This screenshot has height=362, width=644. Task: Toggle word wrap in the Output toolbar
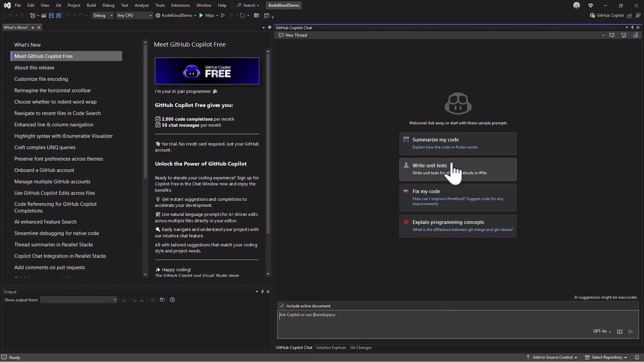click(162, 300)
